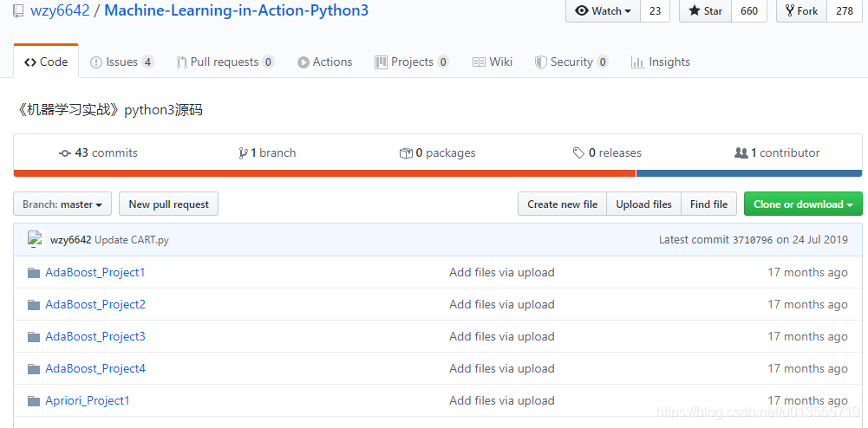Image resolution: width=868 pixels, height=428 pixels.
Task: Toggle the Star button for this repository
Action: click(705, 11)
